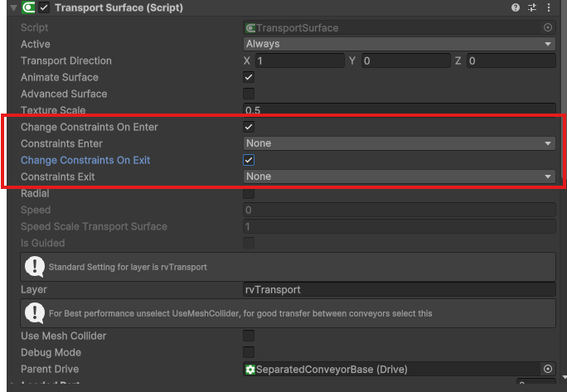Enable the Advanced Surface checkbox

pos(249,94)
